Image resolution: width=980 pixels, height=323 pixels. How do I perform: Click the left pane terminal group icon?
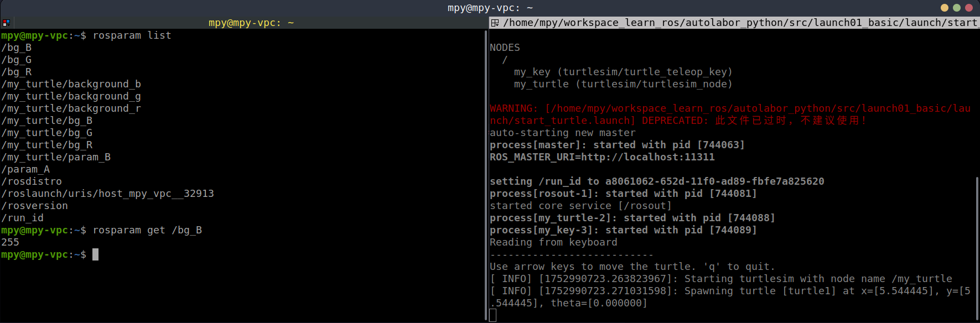click(x=6, y=23)
